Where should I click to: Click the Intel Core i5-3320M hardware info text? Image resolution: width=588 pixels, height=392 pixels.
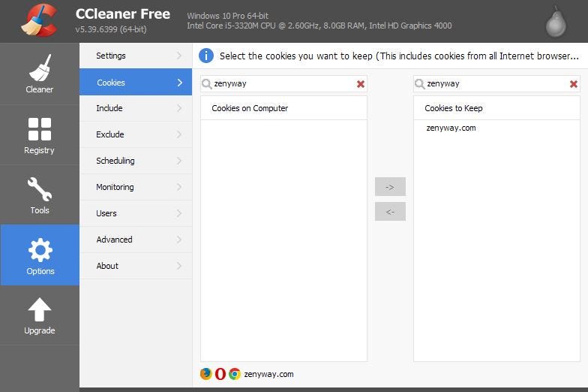click(x=319, y=26)
